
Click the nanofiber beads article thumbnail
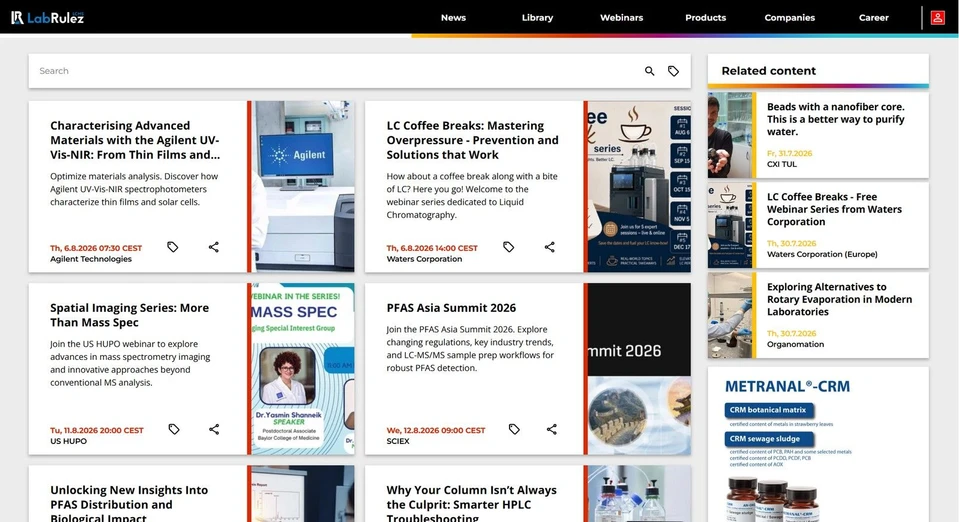pos(730,135)
